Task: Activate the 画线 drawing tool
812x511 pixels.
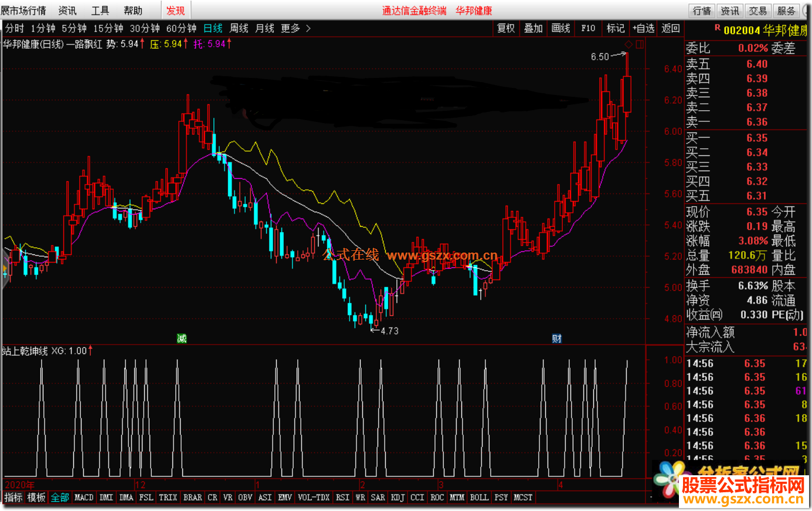Action: (560, 28)
